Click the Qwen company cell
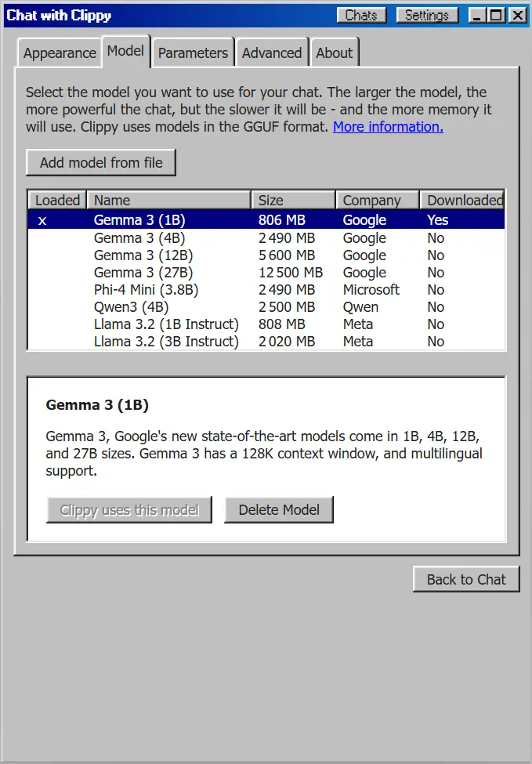This screenshot has width=532, height=764. pyautogui.click(x=360, y=307)
